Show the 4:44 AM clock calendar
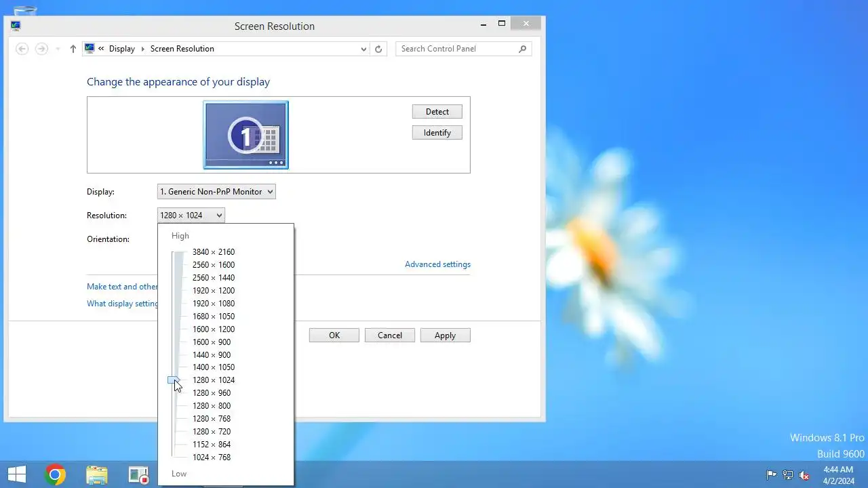Viewport: 868px width, 488px height. pyautogui.click(x=838, y=475)
